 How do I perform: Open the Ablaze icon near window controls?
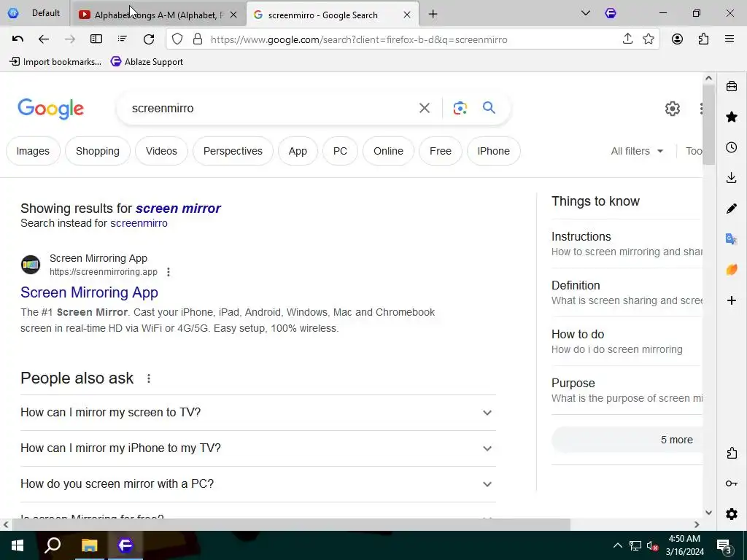point(611,13)
